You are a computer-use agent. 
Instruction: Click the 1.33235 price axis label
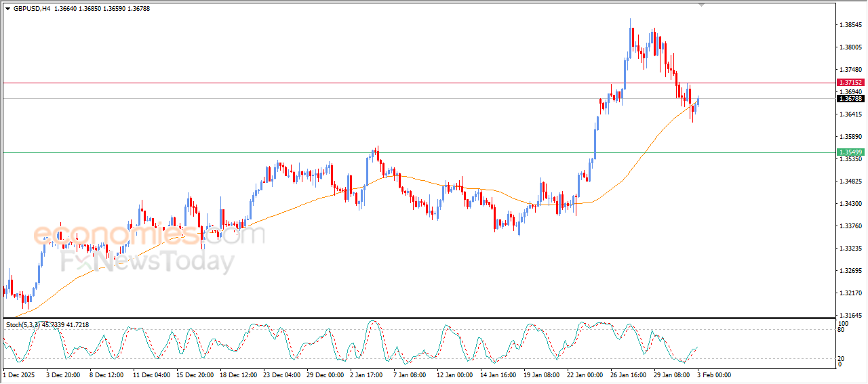pyautogui.click(x=850, y=249)
